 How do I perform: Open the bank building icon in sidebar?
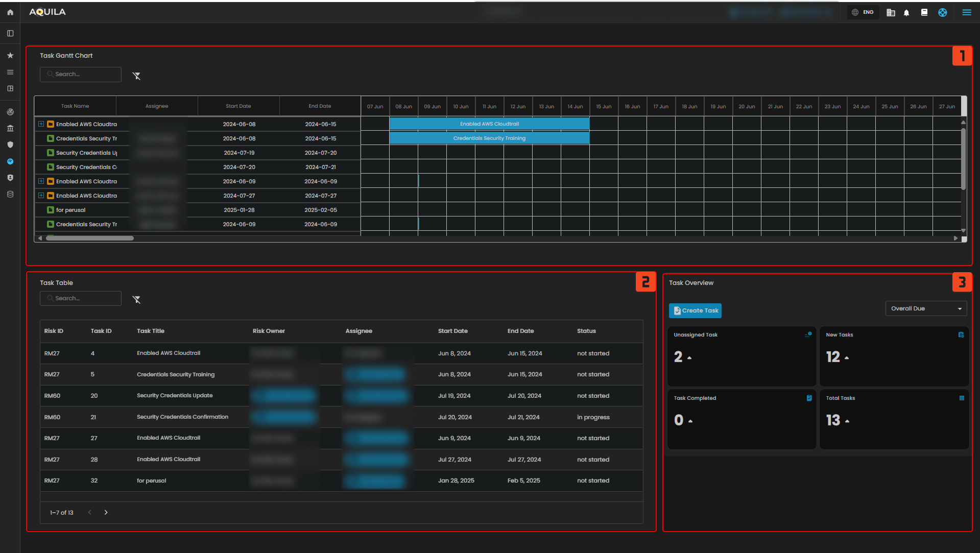point(10,128)
